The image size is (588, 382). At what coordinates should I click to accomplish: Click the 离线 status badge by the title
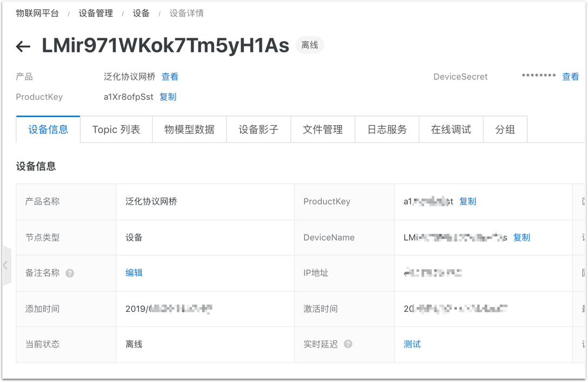[x=310, y=45]
